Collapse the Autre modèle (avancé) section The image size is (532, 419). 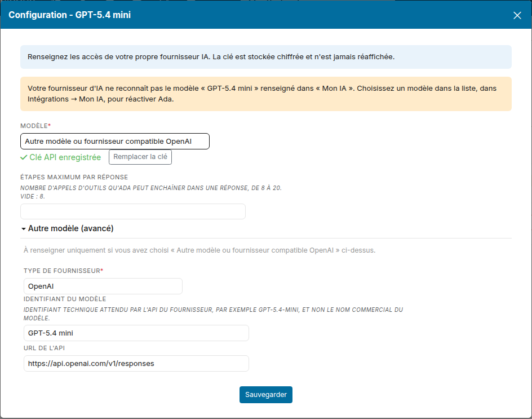pyautogui.click(x=67, y=228)
